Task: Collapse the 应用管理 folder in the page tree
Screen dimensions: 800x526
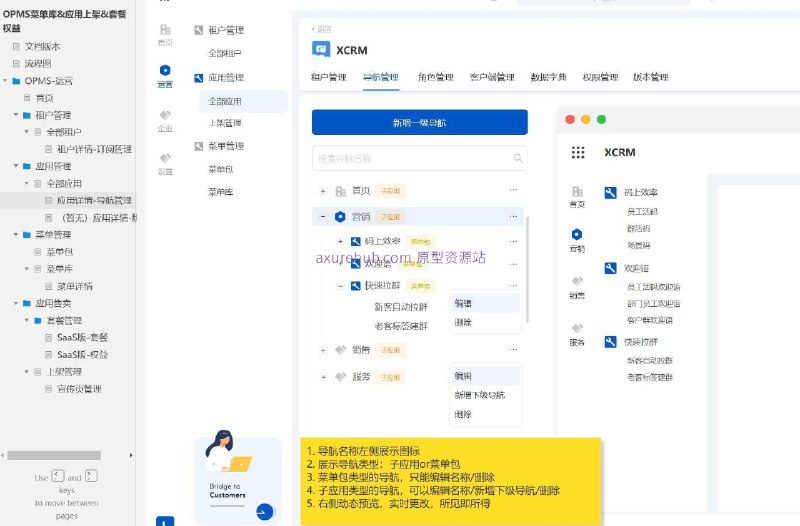Action: tap(16, 166)
